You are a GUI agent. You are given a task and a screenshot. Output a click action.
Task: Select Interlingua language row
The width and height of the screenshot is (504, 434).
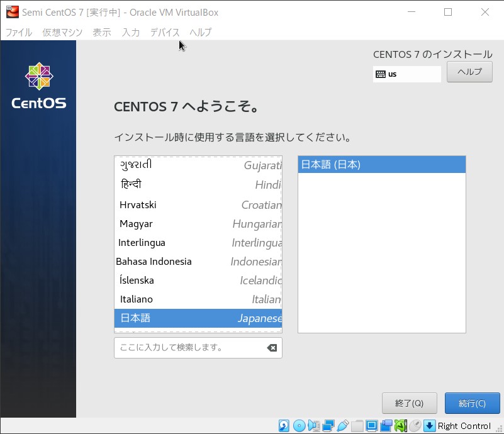pos(198,243)
